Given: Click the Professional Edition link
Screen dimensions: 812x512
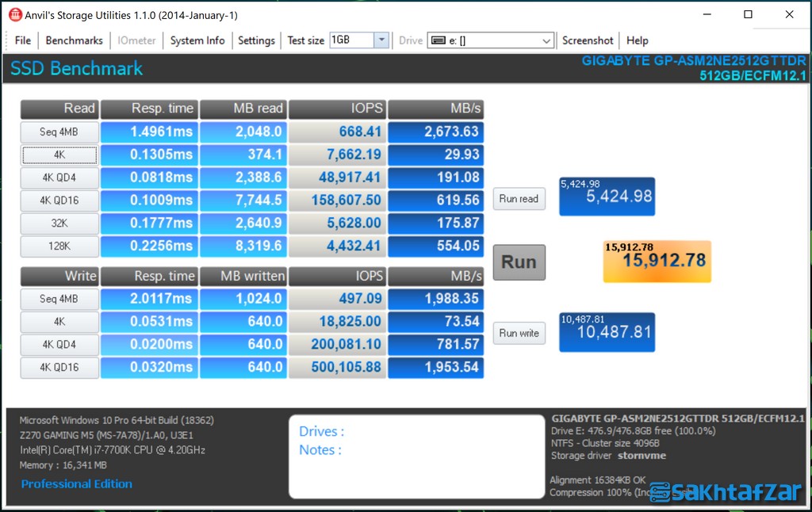Looking at the screenshot, I should pos(77,484).
